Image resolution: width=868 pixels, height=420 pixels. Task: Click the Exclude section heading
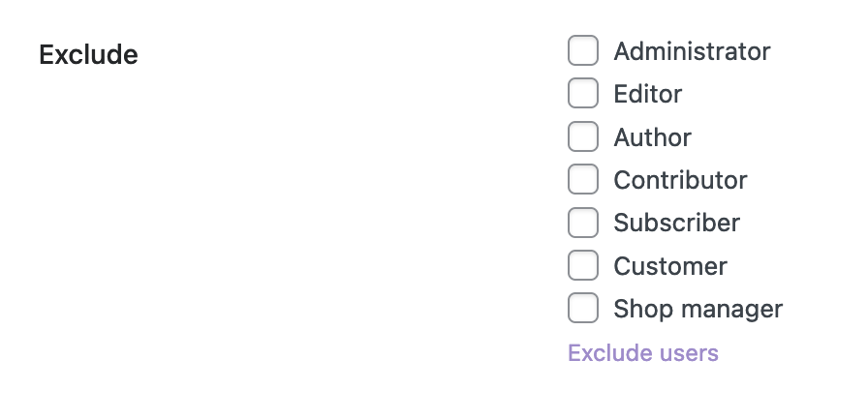pos(88,55)
